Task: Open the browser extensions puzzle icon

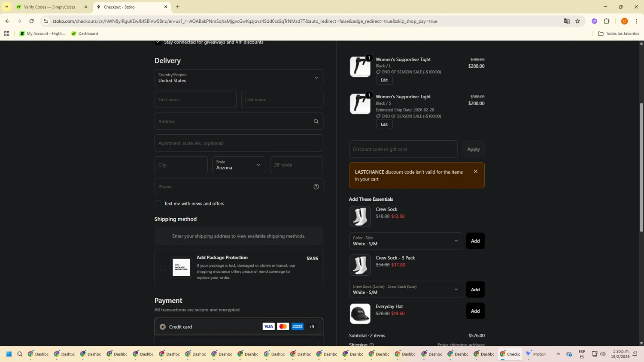Action: tap(607, 21)
